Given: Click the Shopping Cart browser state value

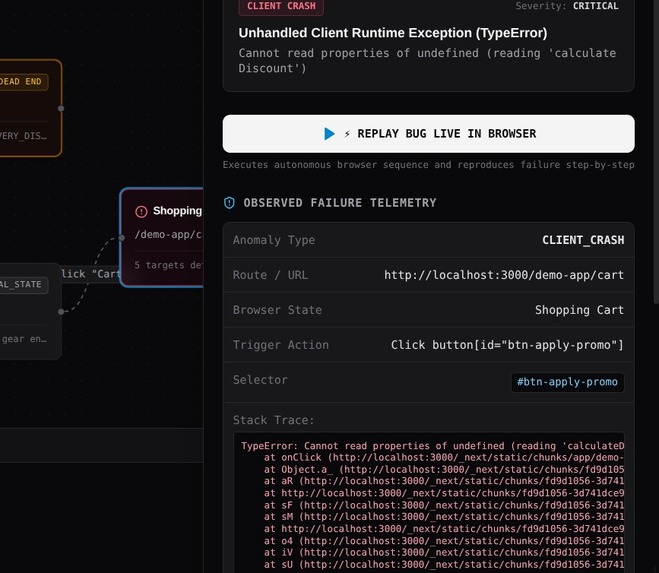Looking at the screenshot, I should pos(579,310).
